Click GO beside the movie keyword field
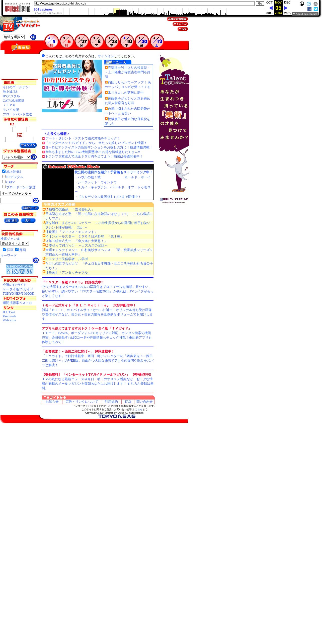This screenshot has width=322, height=644. (36, 260)
